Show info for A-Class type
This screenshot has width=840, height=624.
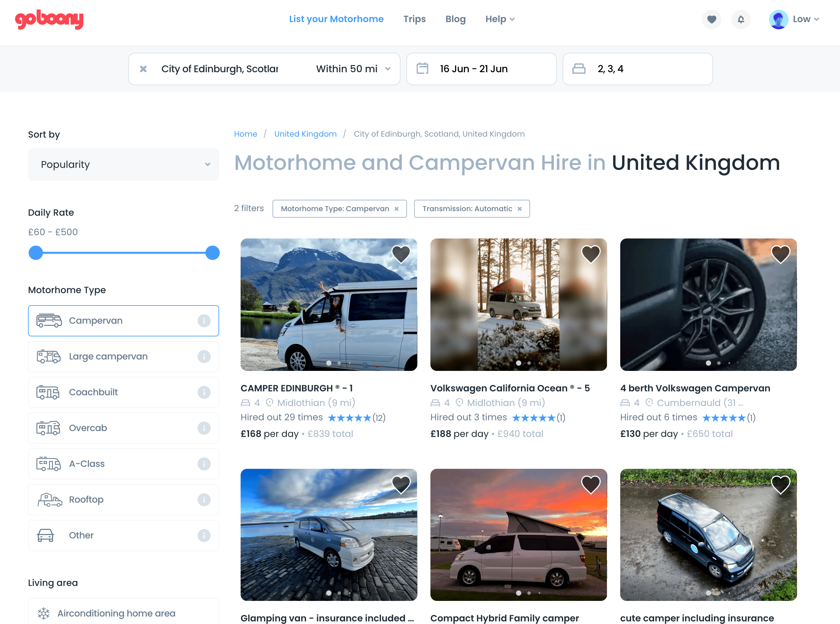(204, 464)
